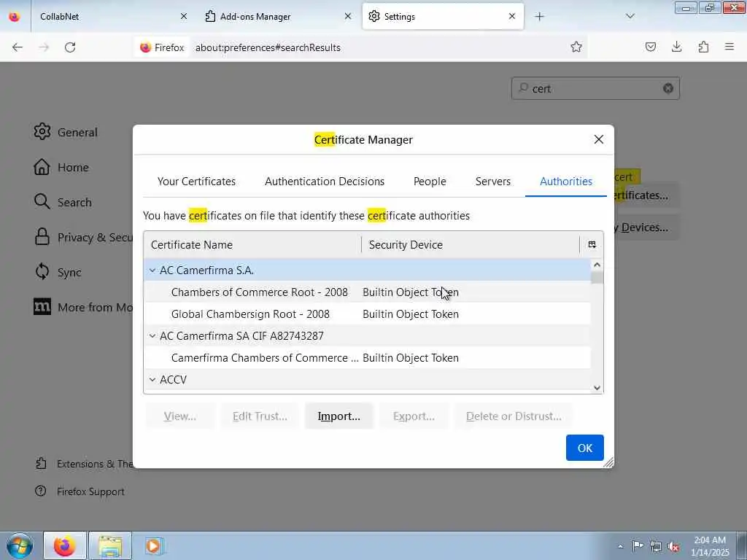Screen dimensions: 747x560
Task: Select the Authorities tab
Action: tap(566, 182)
